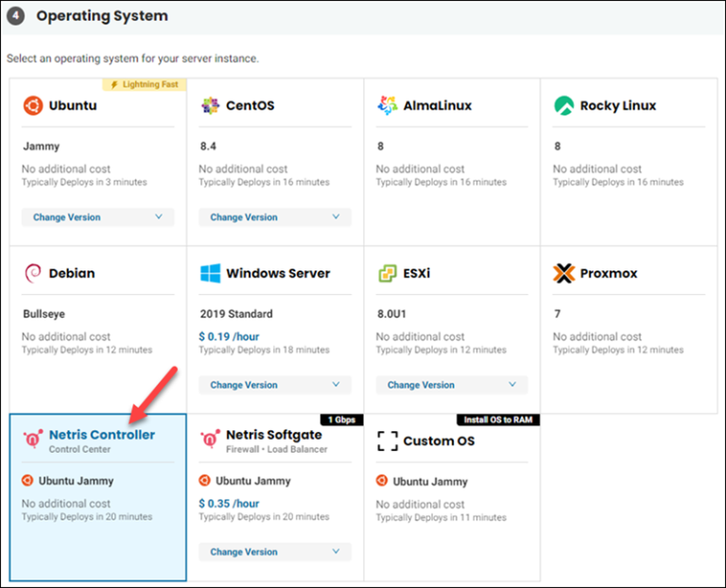Expand Windows Server Change Version dropdown
Image resolution: width=726 pixels, height=588 pixels.
pyautogui.click(x=274, y=385)
